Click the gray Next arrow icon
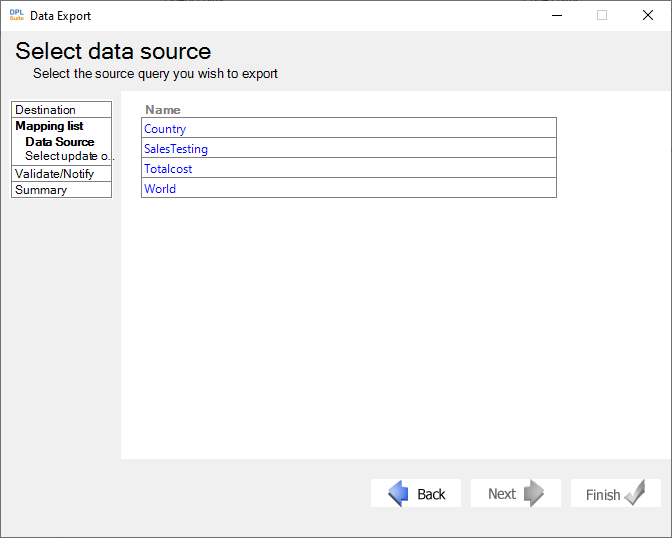The image size is (672, 538). coord(534,493)
